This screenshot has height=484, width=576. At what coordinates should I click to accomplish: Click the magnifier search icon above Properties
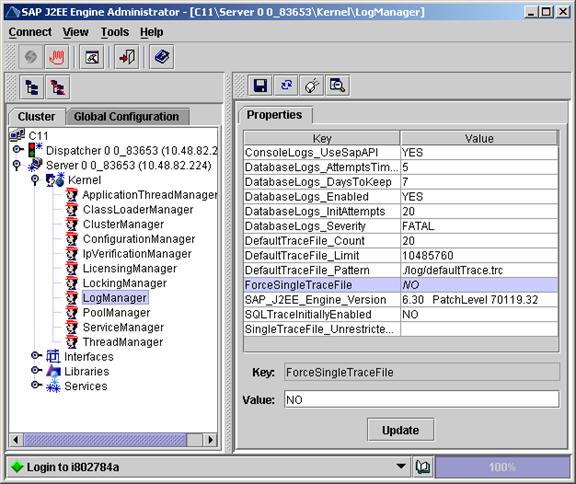[337, 86]
